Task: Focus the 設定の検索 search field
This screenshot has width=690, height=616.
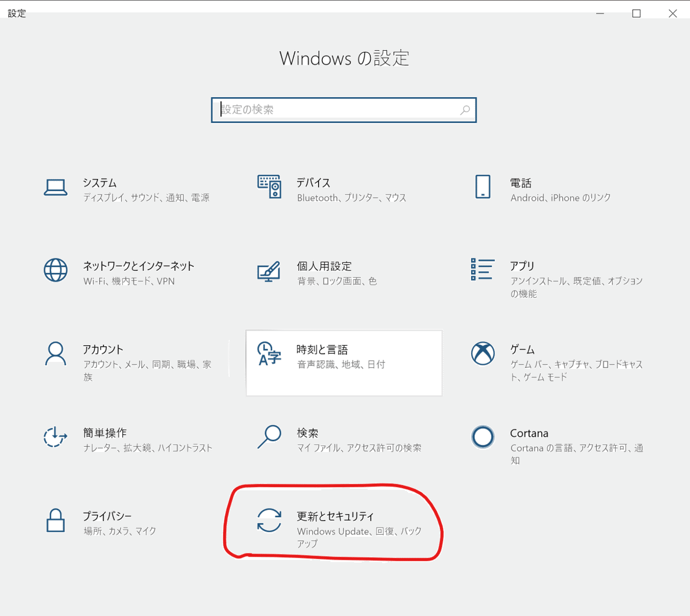Action: tap(344, 110)
